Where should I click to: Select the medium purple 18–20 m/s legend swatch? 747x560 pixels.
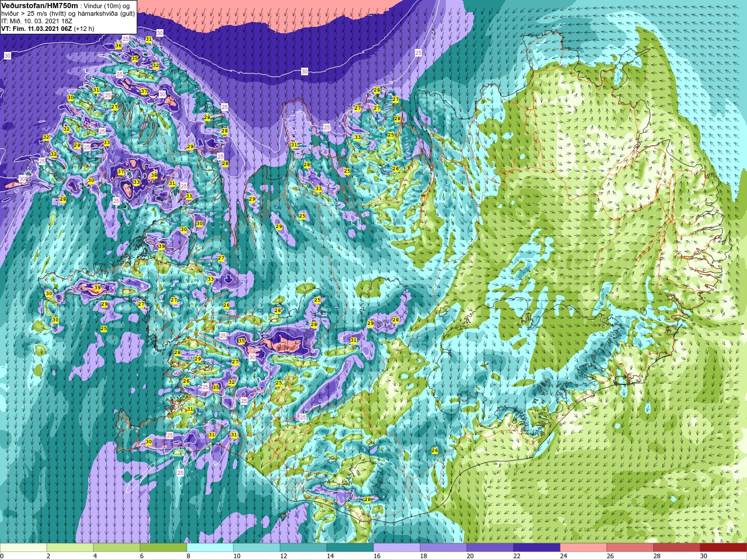[x=444, y=548]
